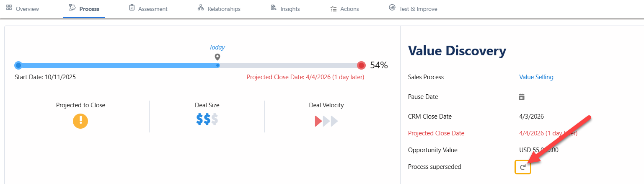Image resolution: width=644 pixels, height=184 pixels.
Task: Click the Deal Velocity arrows icon
Action: point(326,122)
